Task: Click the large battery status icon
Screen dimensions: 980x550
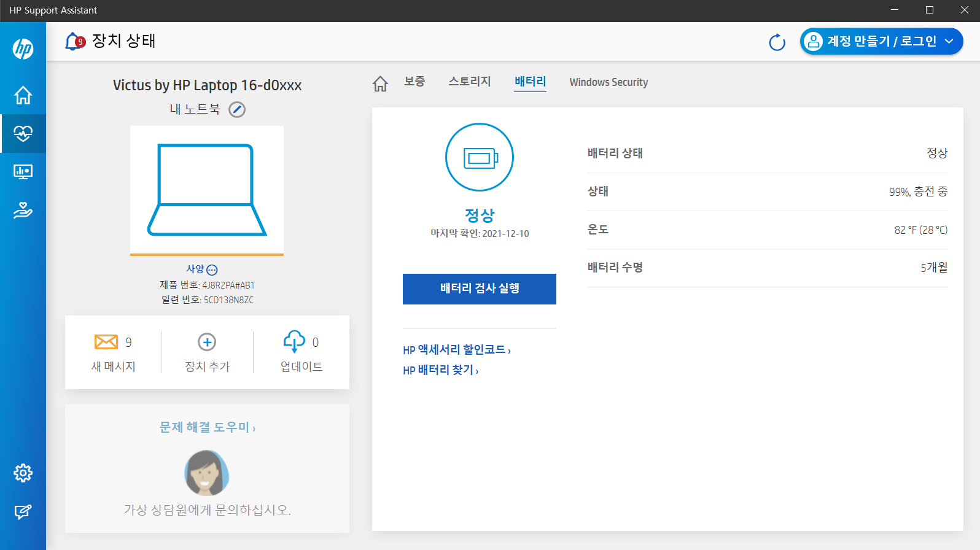Action: pos(480,157)
